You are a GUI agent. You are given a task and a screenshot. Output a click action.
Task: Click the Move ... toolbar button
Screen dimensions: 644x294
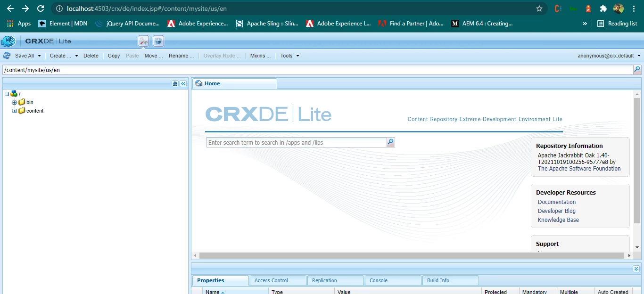pyautogui.click(x=154, y=56)
